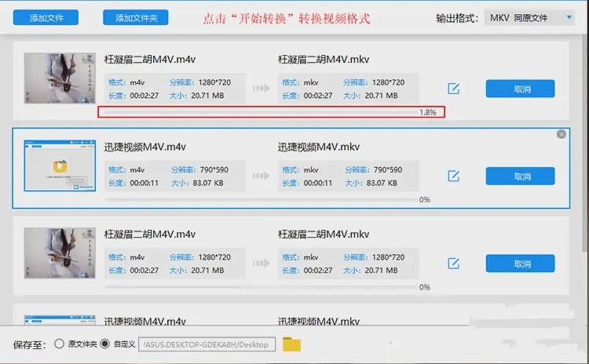Click the save path input field
This screenshot has width=589, height=364.
pos(206,344)
